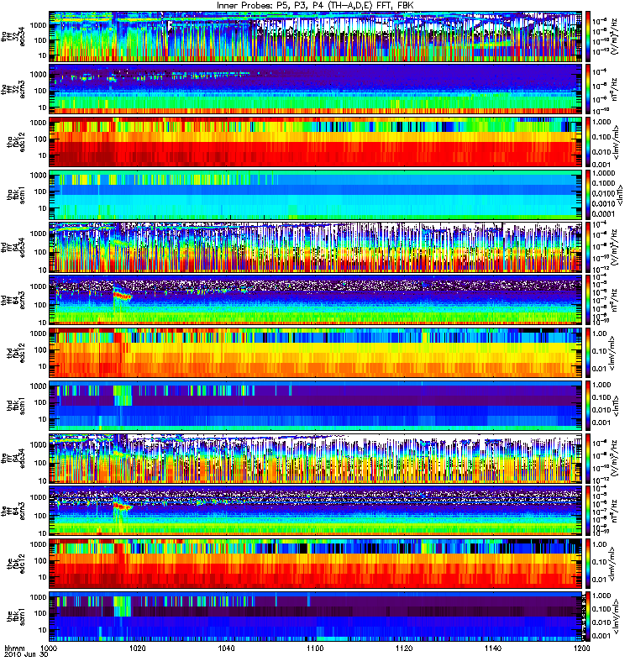Click the 'tha fff 32 scm3' y-axis label
Viewport: 630px width, 672px height.
[x=13, y=89]
